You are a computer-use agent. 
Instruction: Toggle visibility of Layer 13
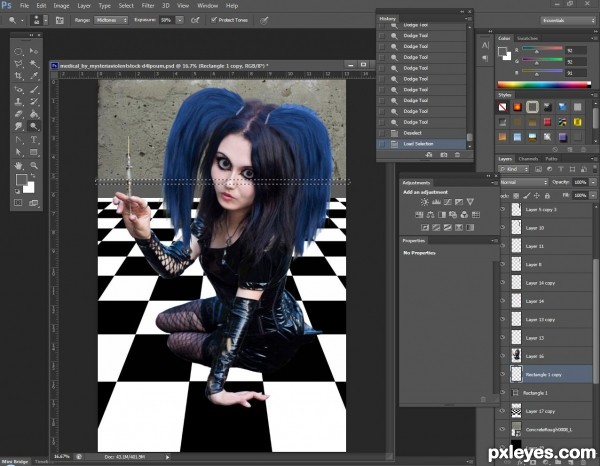(503, 338)
